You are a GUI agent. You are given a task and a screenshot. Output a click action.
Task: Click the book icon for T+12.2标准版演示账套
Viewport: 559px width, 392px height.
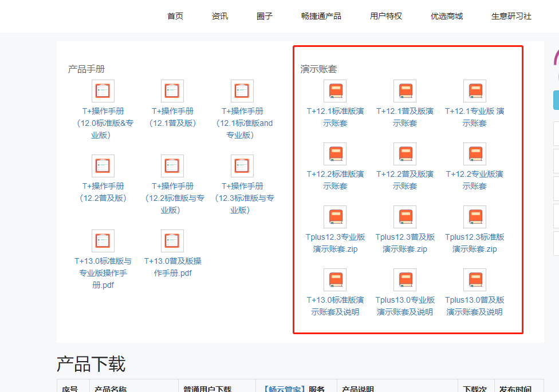click(x=335, y=154)
